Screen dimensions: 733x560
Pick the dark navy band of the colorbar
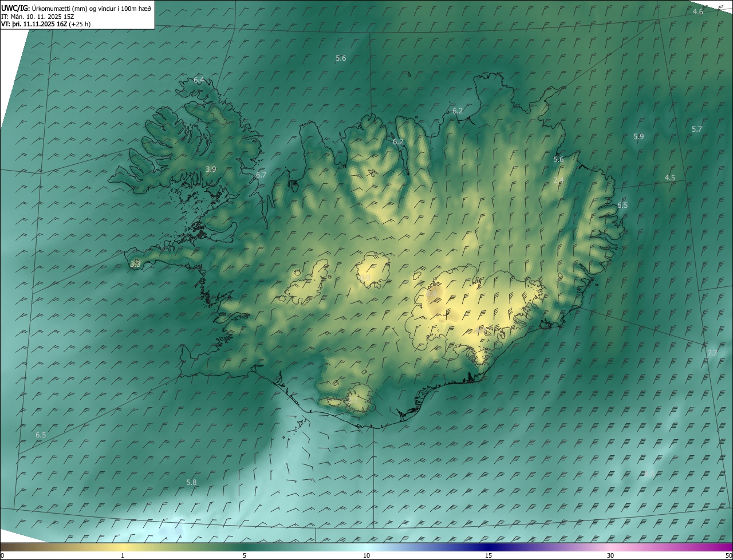[488, 547]
